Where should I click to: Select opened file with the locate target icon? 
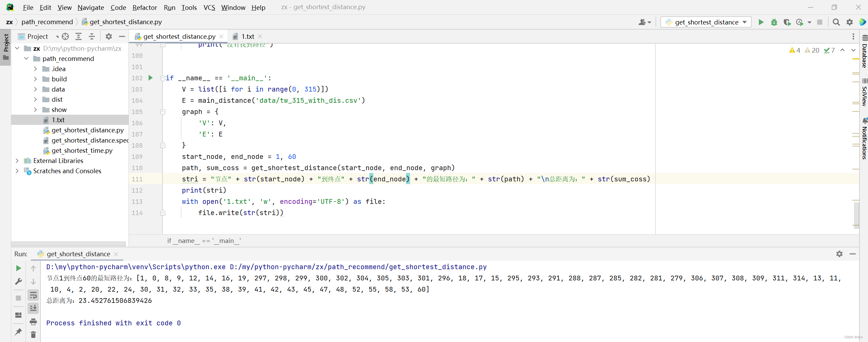point(65,36)
